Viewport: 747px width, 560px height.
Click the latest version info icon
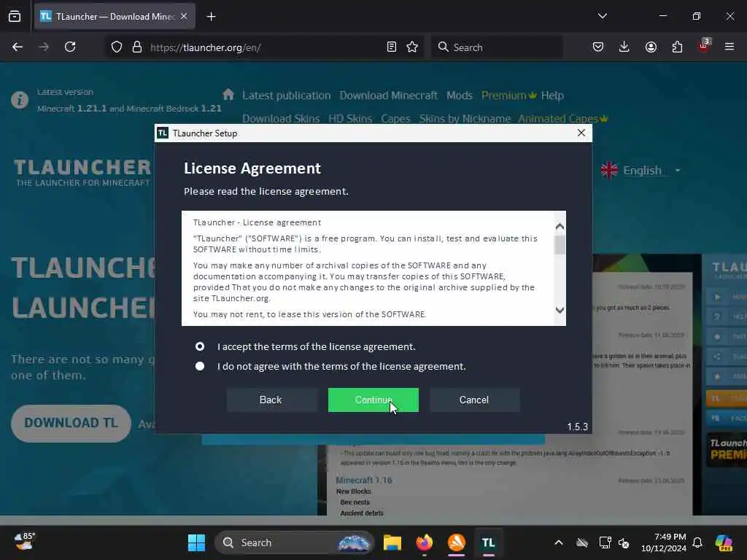[x=20, y=100]
